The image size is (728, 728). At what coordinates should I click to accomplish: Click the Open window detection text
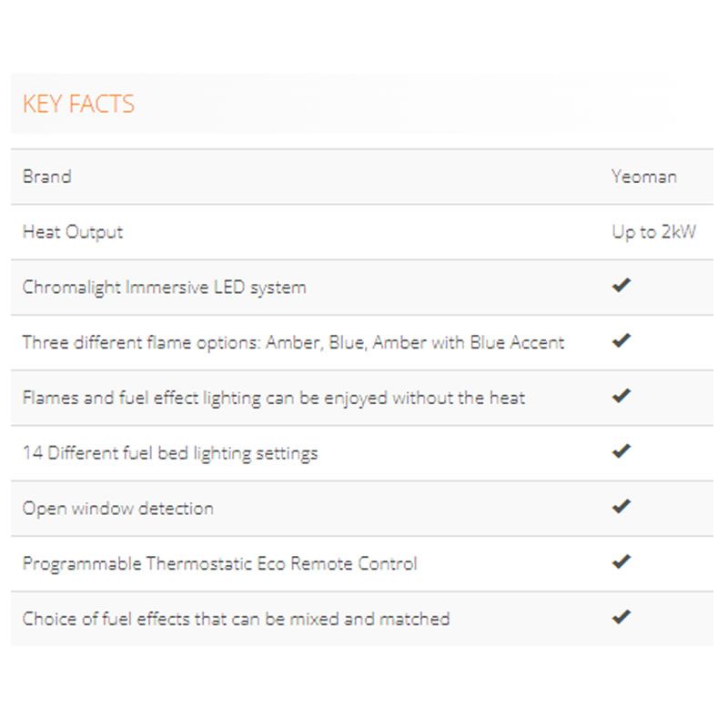(118, 509)
